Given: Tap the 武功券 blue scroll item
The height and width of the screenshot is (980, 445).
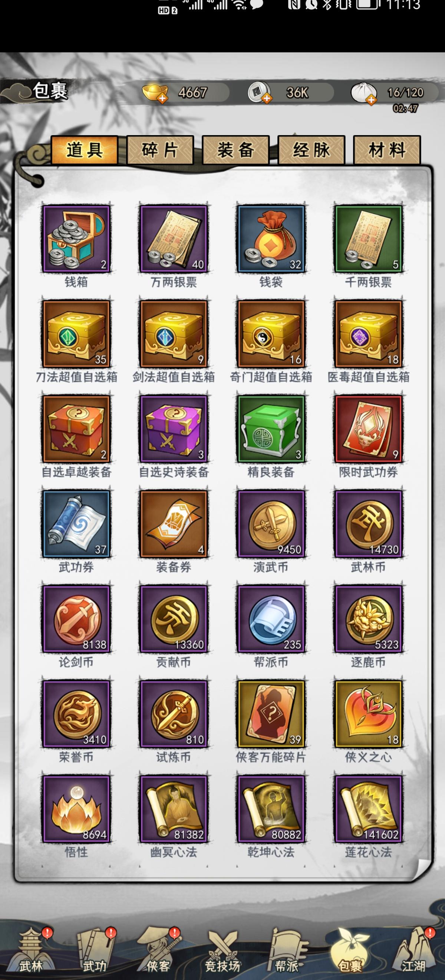Looking at the screenshot, I should [x=76, y=524].
